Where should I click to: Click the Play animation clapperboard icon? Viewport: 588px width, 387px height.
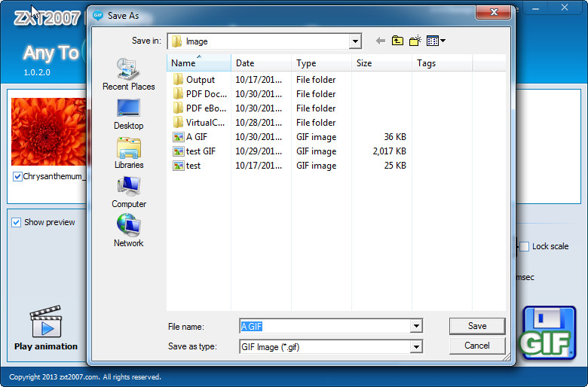(46, 321)
